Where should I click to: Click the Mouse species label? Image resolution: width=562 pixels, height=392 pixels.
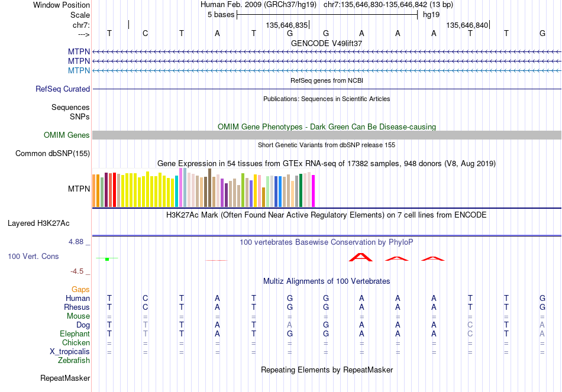click(x=78, y=316)
